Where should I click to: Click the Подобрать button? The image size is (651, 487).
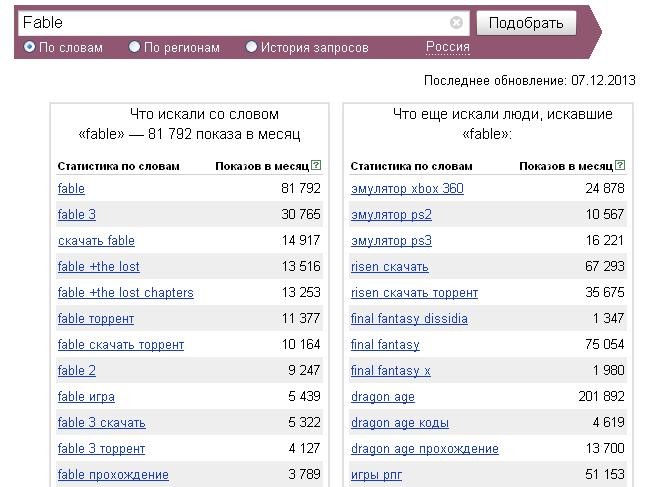click(526, 23)
